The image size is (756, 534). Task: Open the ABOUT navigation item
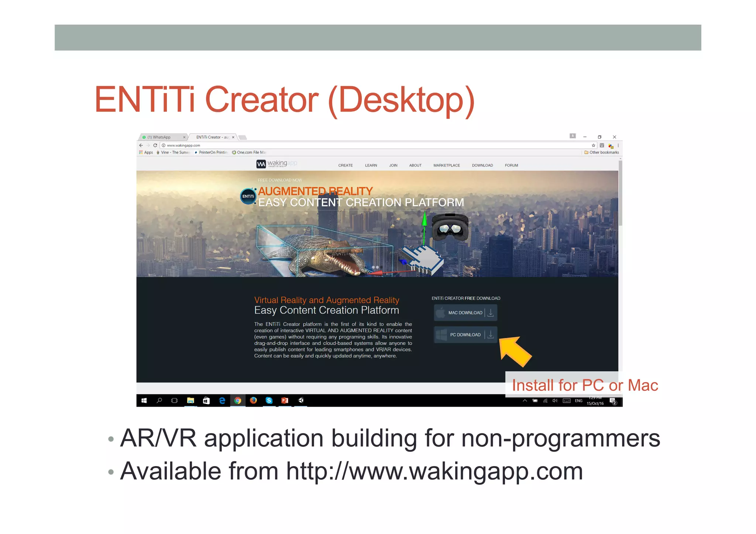point(415,165)
